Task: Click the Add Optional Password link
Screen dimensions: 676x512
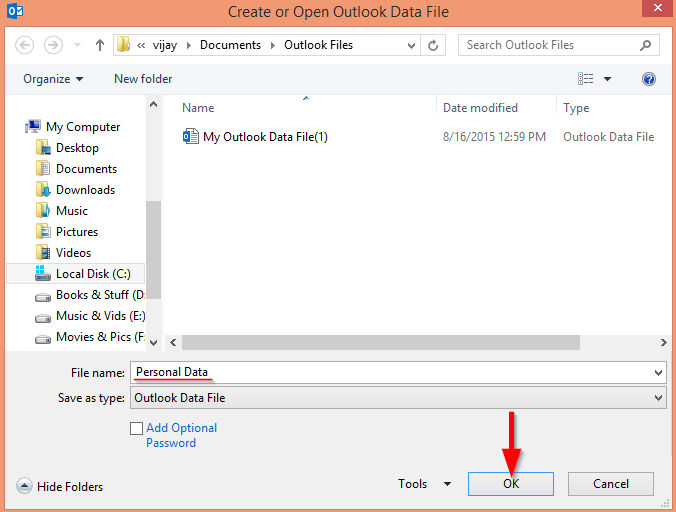Action: (182, 435)
